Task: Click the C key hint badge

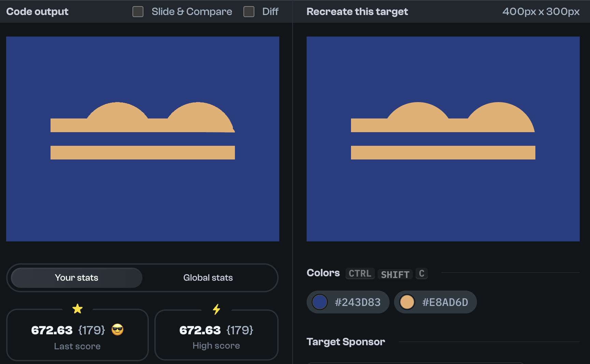Action: (421, 274)
